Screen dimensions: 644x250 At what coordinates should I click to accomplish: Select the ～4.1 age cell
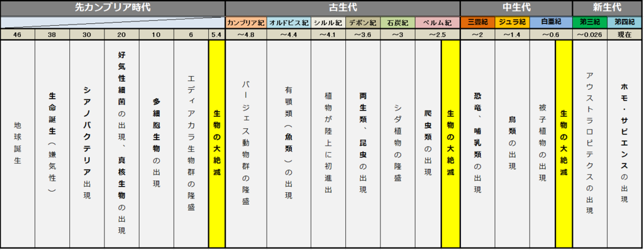[328, 35]
